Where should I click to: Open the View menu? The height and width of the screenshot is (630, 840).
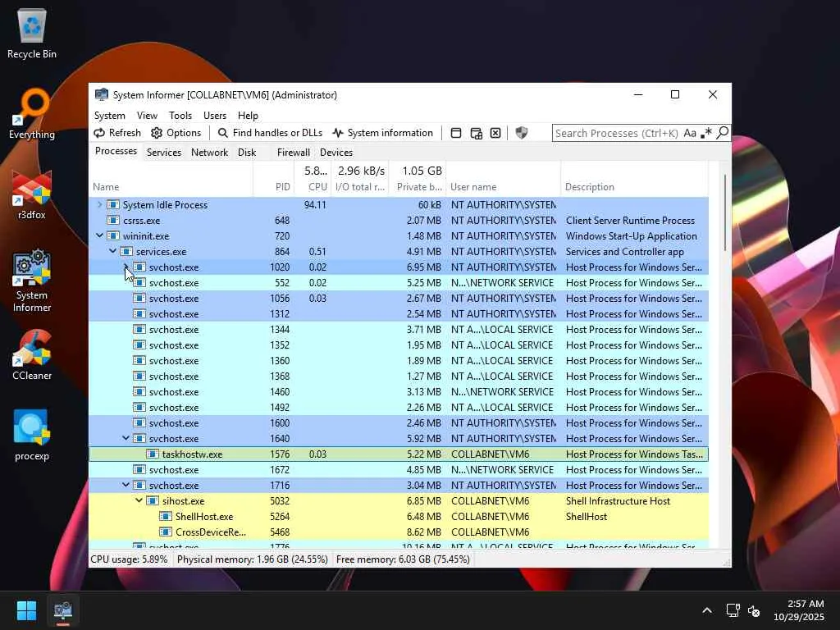click(x=147, y=116)
